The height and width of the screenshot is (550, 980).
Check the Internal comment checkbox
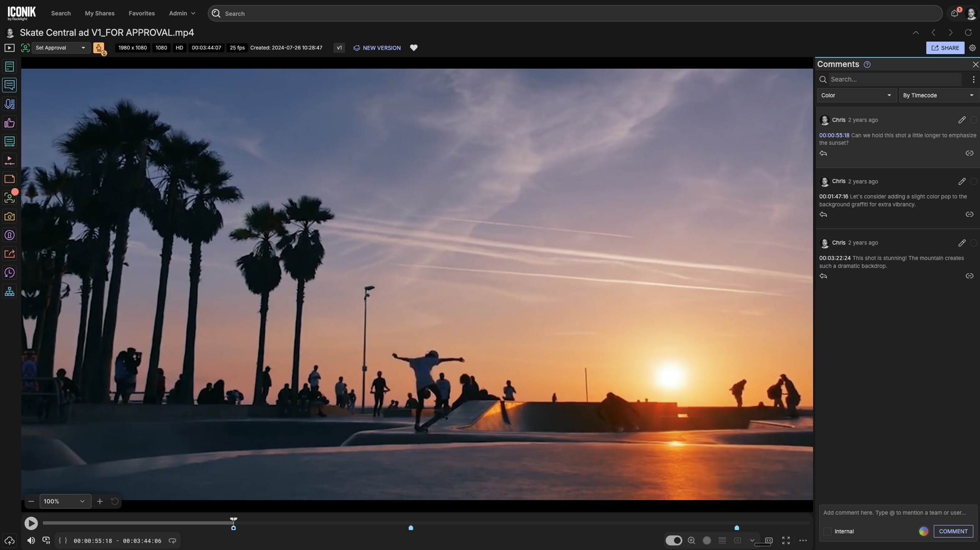[x=827, y=531]
